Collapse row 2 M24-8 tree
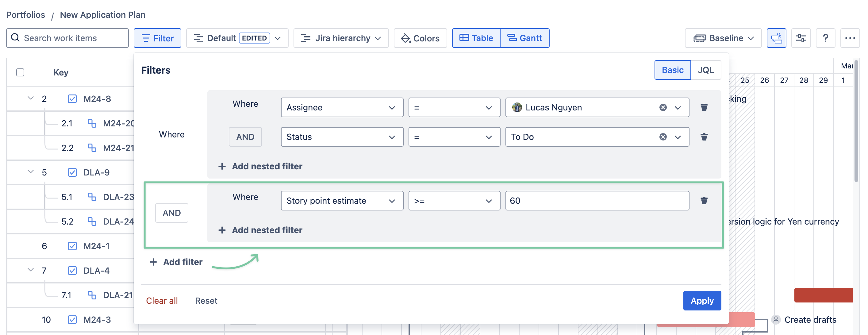Screen dimensions: 868x335 click(x=31, y=98)
